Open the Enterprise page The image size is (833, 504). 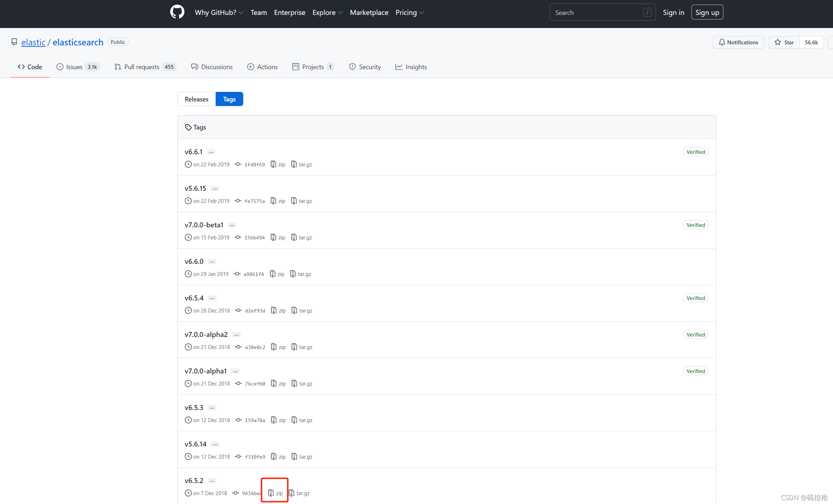tap(289, 12)
